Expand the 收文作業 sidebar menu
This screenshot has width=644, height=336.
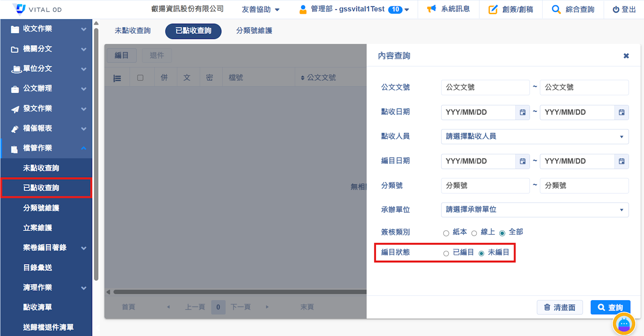[x=46, y=29]
